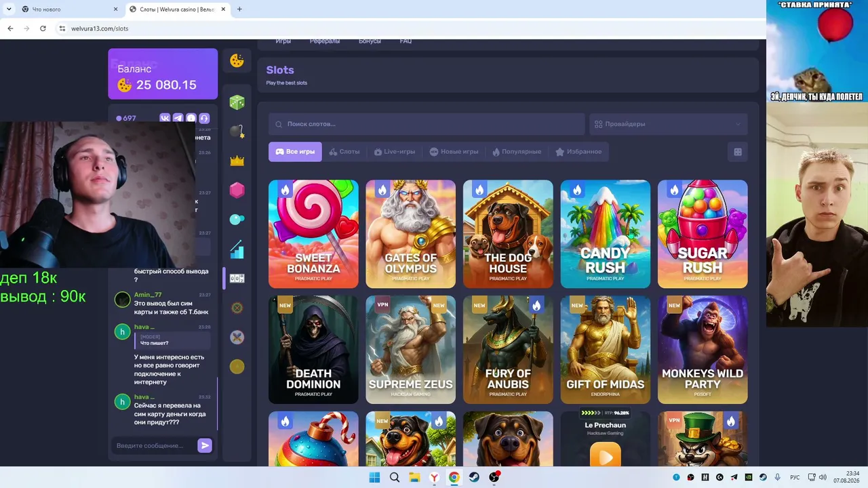Open the Monkeys Wild Party slot
868x488 pixels.
coord(703,350)
